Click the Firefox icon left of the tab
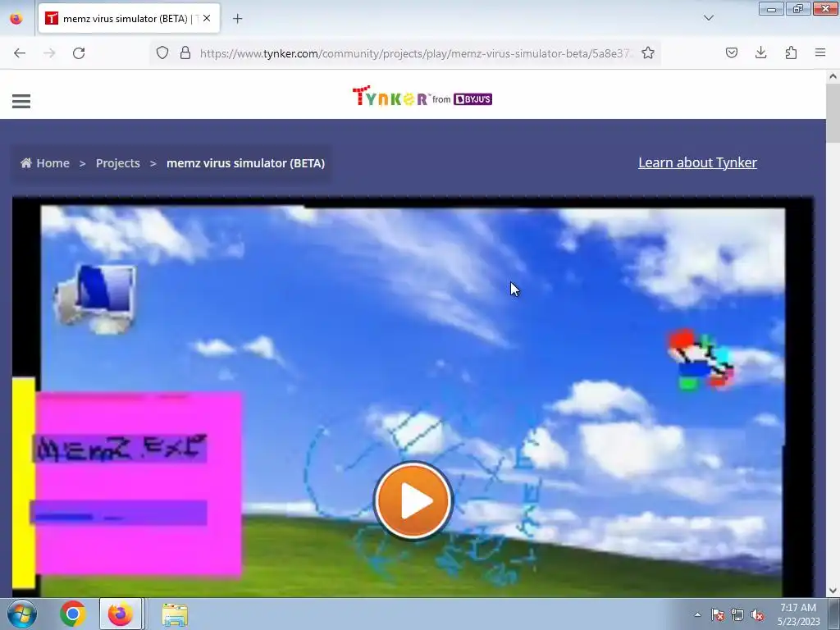The height and width of the screenshot is (630, 840). coord(16,18)
